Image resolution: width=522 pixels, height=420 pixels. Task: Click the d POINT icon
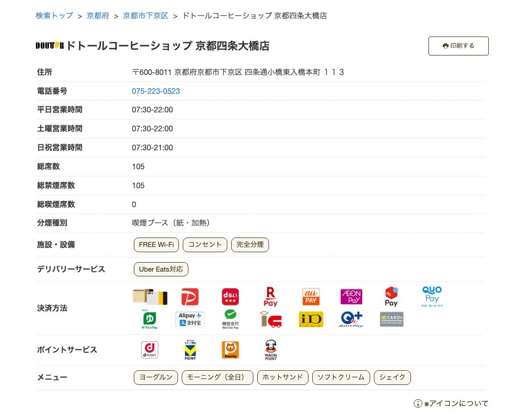click(x=150, y=350)
